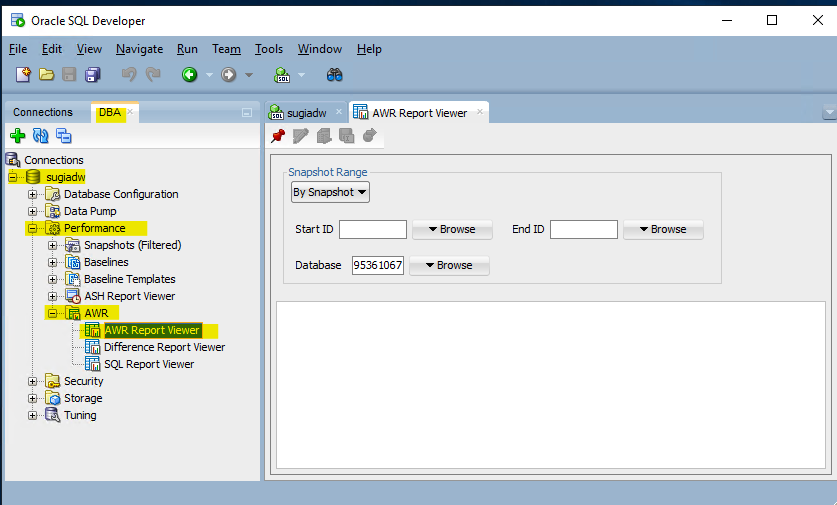
Task: Click the pencil edit icon in viewer toolbar
Action: [x=301, y=136]
